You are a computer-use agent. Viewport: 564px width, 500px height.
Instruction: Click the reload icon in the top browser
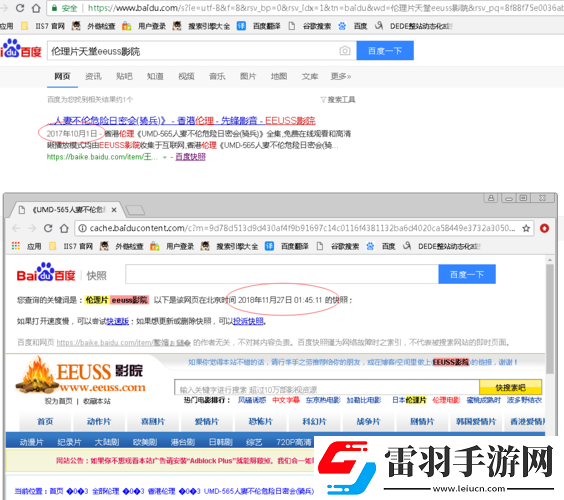(x=20, y=8)
